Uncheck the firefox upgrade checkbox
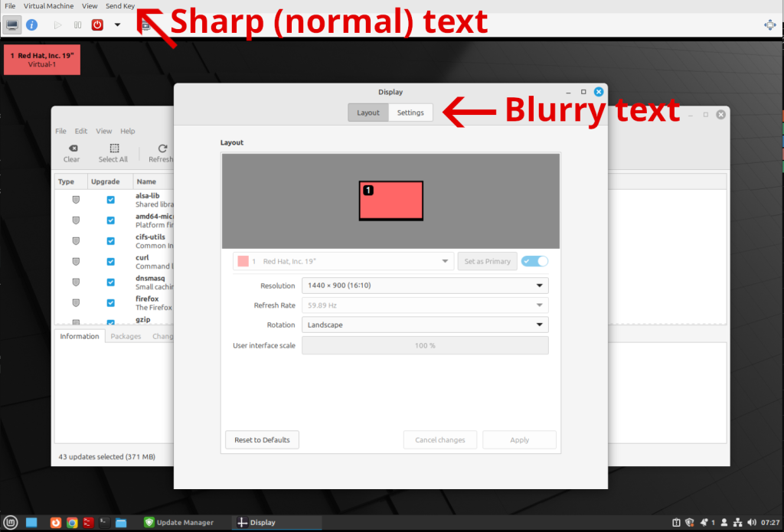The width and height of the screenshot is (784, 532). point(110,303)
